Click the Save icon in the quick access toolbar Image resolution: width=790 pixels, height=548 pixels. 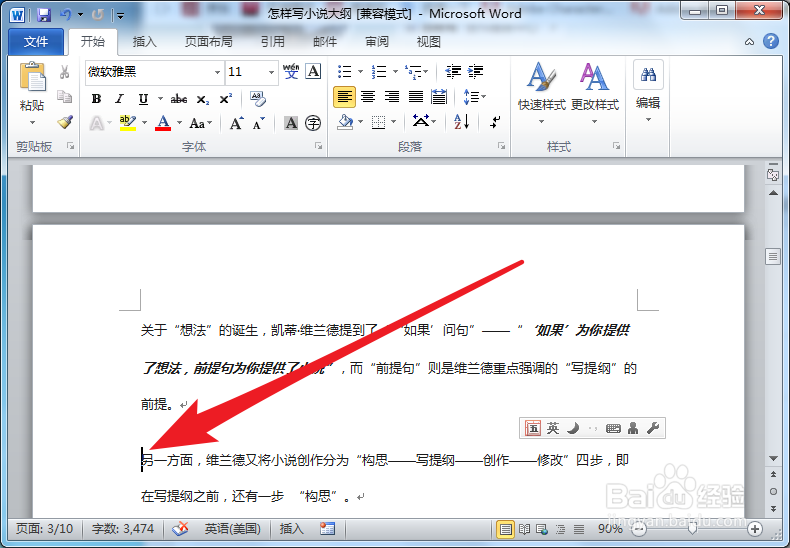point(44,15)
